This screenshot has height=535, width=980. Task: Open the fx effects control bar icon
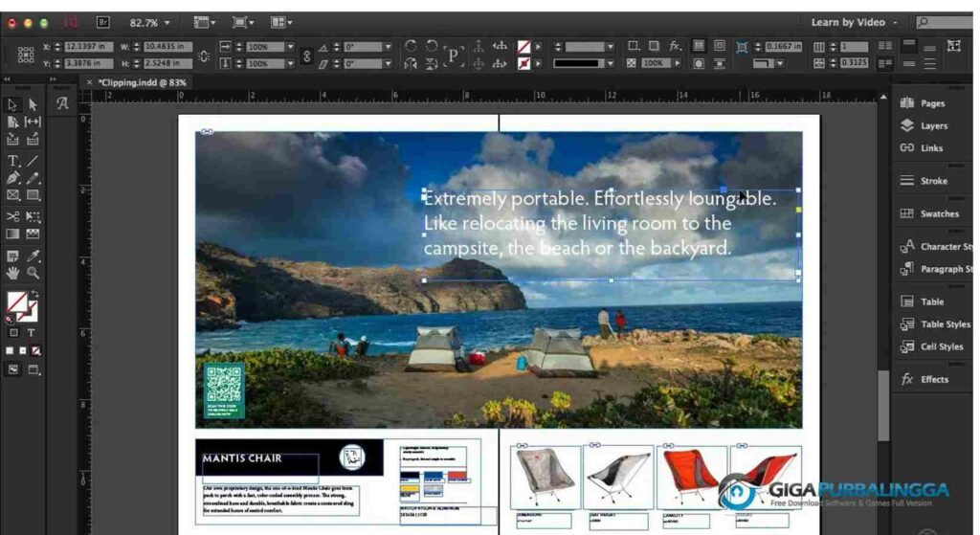coord(675,46)
